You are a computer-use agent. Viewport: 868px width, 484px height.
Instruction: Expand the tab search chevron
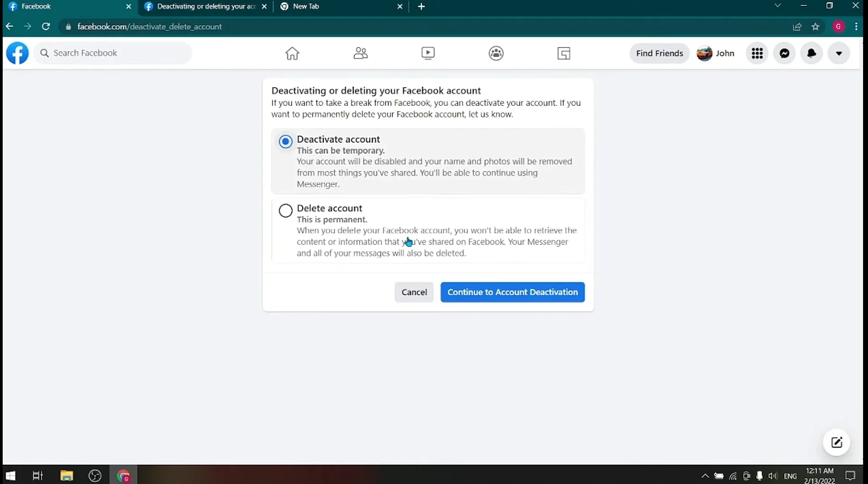(777, 6)
